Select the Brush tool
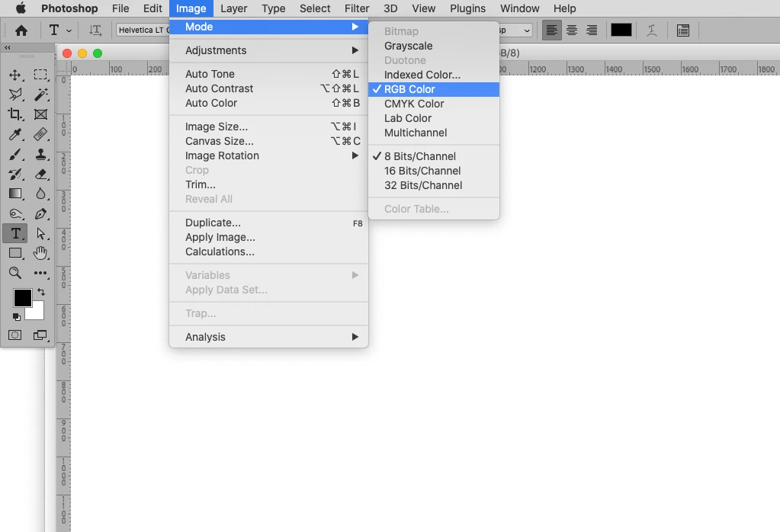 [15, 154]
